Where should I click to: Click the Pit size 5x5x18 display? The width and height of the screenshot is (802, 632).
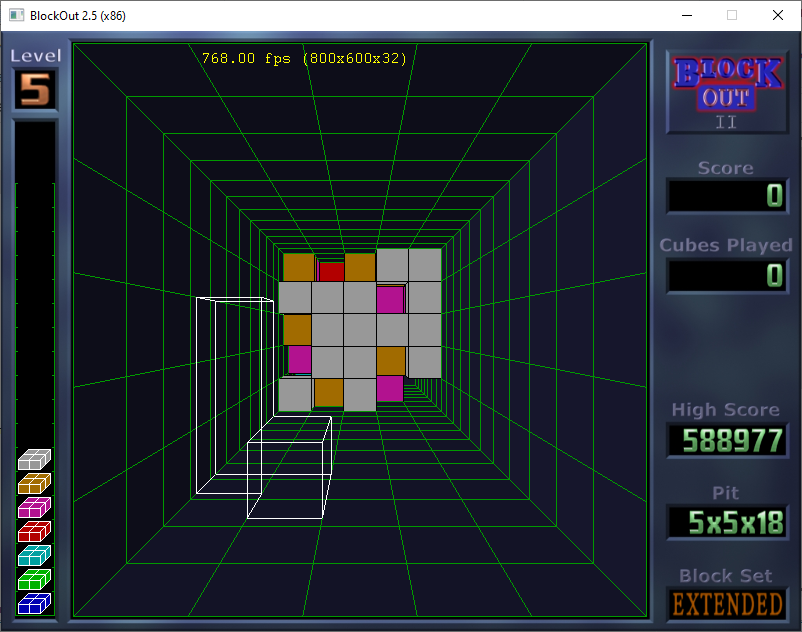(727, 523)
